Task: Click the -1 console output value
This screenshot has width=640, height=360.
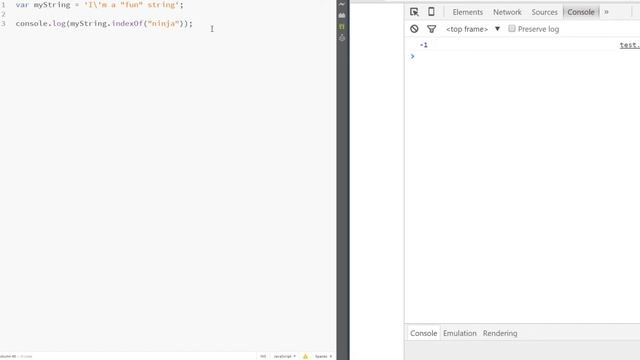Action: click(x=424, y=45)
